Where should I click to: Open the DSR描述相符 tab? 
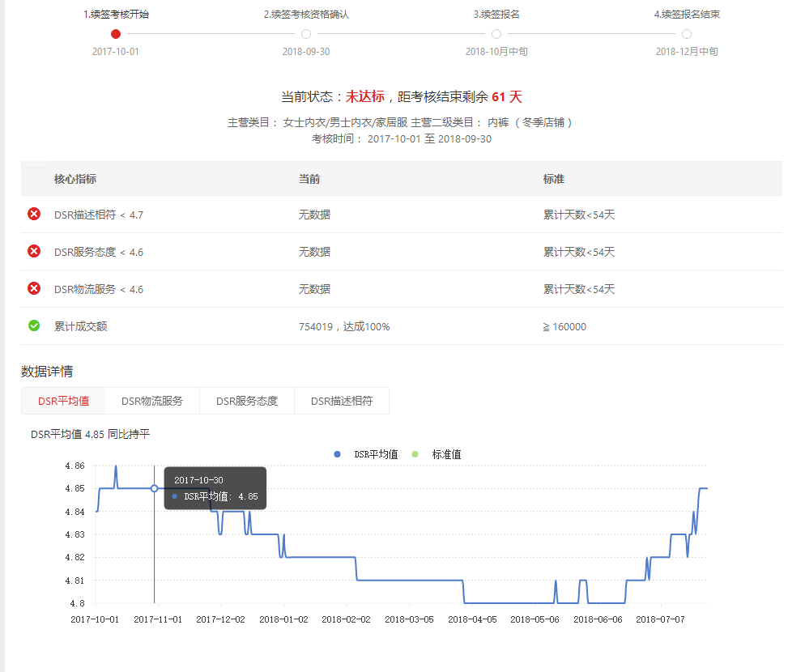pyautogui.click(x=342, y=401)
